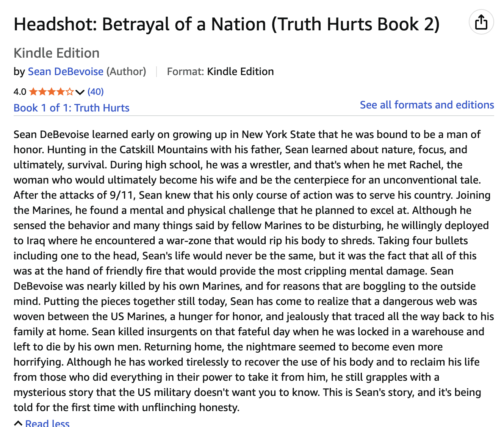
Task: Click the Format: Kindle Edition label
Action: 220,72
